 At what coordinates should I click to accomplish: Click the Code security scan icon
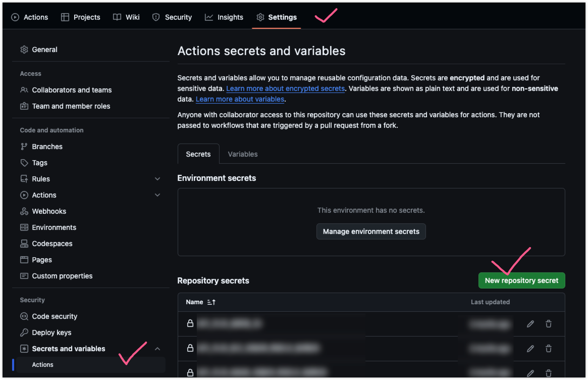[24, 316]
